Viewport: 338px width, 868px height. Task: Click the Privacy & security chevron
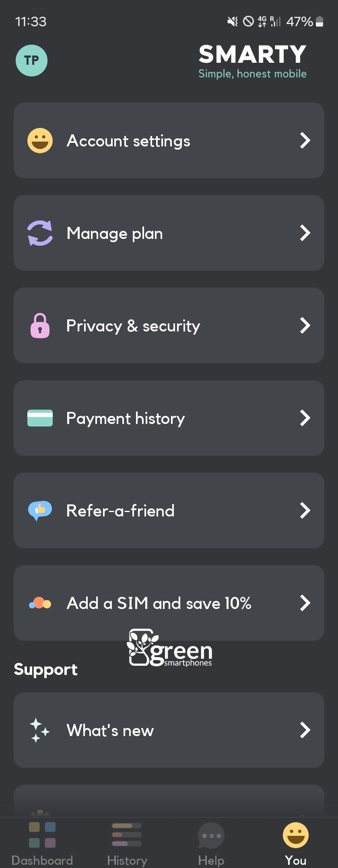pyautogui.click(x=305, y=325)
